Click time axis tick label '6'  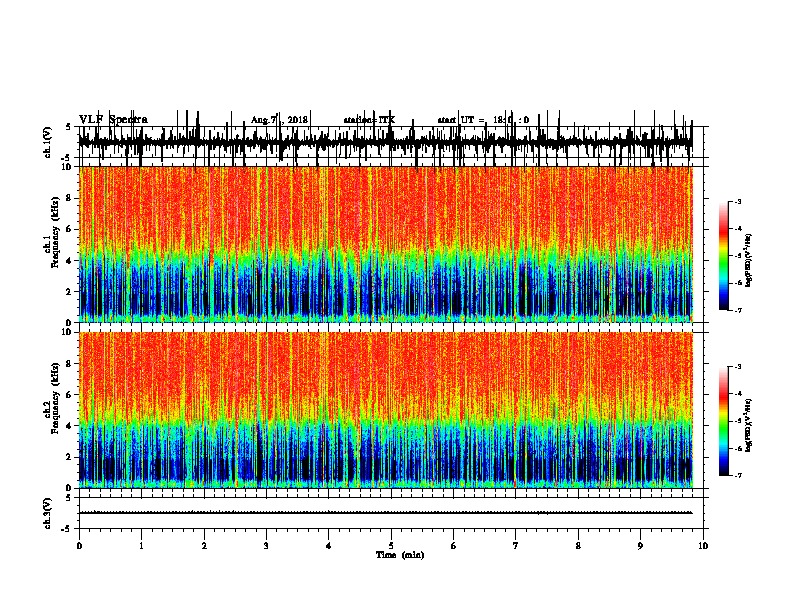coord(454,546)
